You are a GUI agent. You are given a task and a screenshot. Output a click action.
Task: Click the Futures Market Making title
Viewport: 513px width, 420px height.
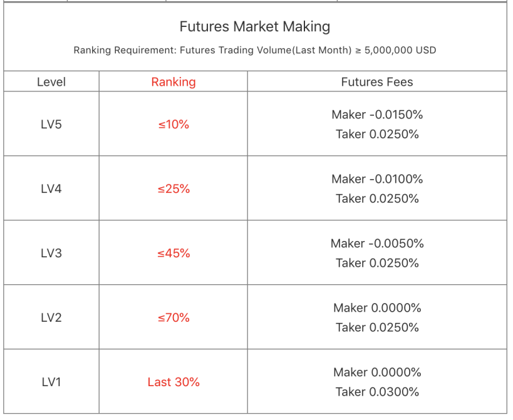(255, 27)
